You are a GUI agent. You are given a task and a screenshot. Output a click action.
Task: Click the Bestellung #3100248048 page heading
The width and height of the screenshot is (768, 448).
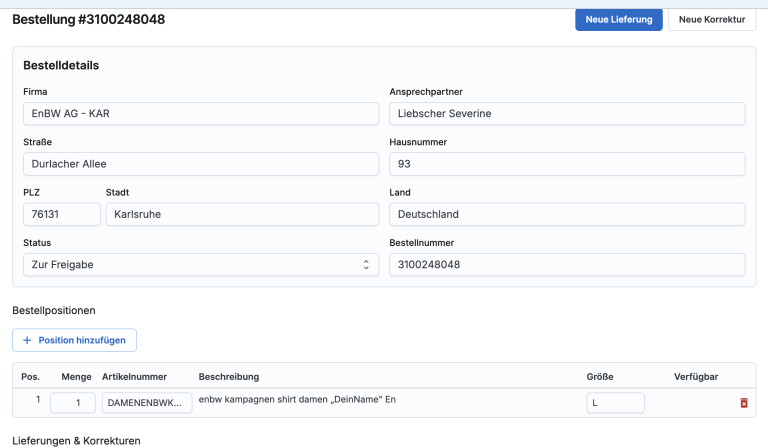tap(89, 19)
